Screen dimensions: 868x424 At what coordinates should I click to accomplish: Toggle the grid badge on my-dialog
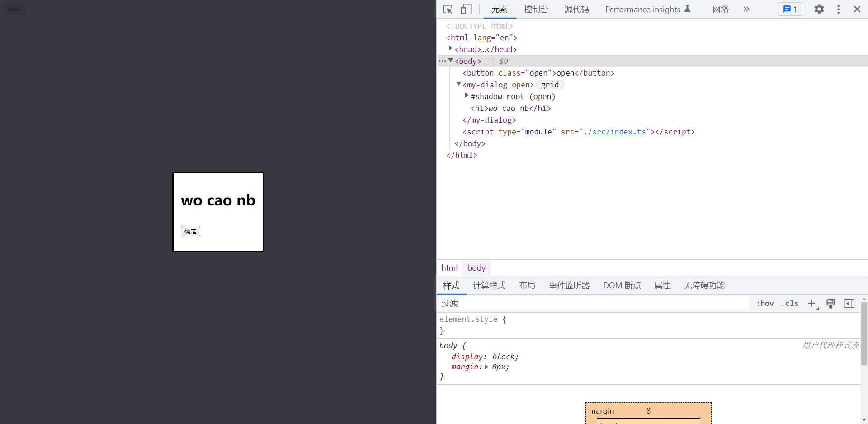click(550, 85)
